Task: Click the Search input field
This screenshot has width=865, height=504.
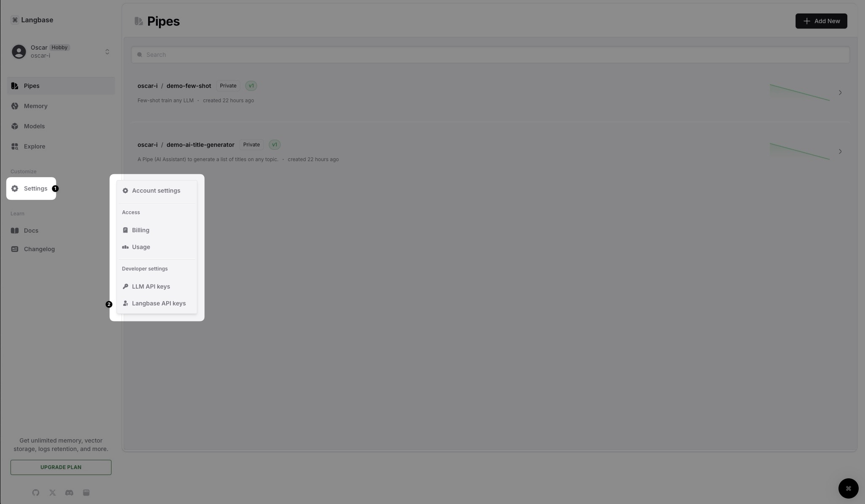Action: tap(489, 55)
